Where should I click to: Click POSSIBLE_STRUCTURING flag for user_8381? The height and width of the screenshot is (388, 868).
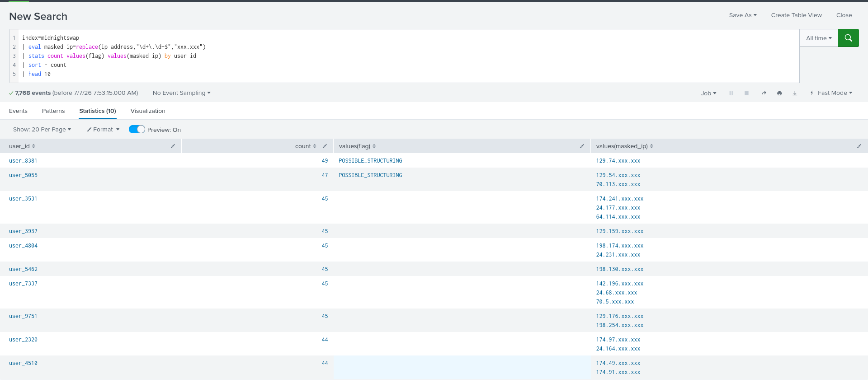tap(370, 161)
